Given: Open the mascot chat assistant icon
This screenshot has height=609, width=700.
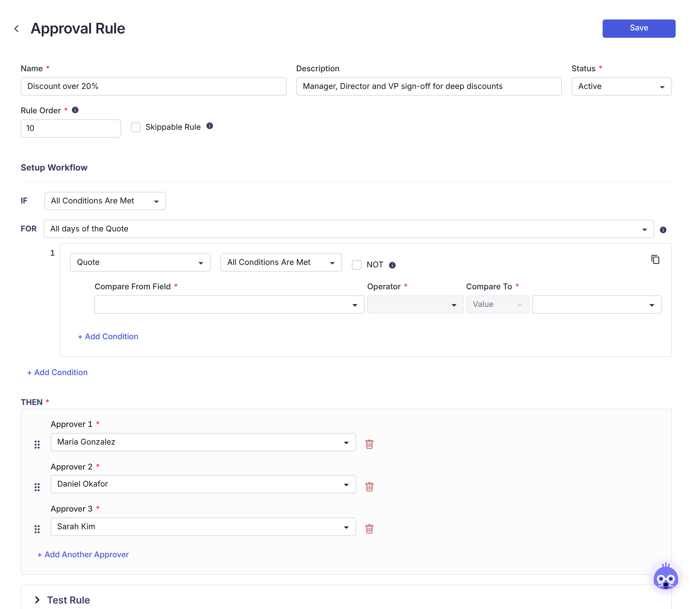Looking at the screenshot, I should tap(666, 577).
